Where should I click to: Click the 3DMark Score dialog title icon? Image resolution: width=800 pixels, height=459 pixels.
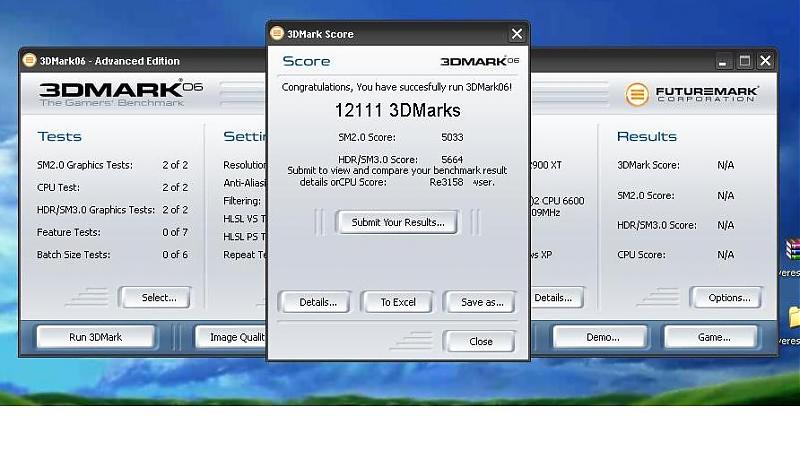[x=277, y=34]
